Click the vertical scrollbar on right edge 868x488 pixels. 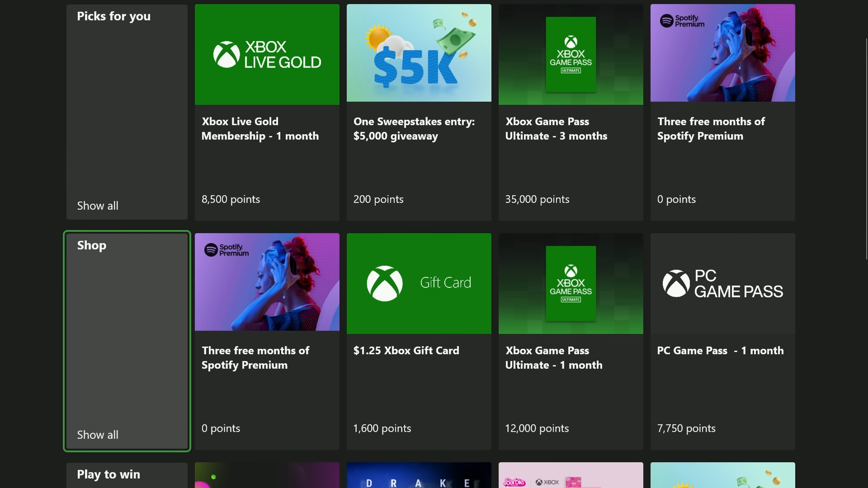tap(866, 149)
